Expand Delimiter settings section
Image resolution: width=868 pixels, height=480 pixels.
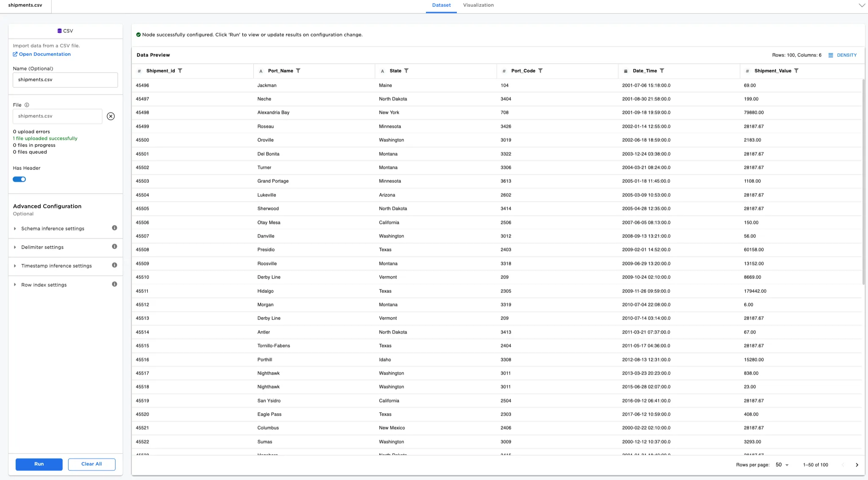click(42, 247)
